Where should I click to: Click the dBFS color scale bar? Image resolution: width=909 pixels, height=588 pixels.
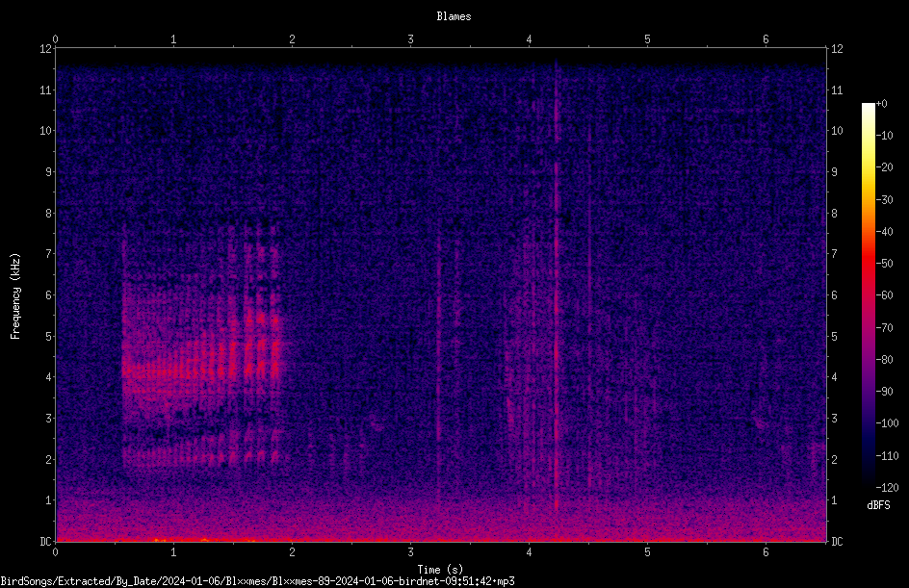pyautogui.click(x=868, y=294)
